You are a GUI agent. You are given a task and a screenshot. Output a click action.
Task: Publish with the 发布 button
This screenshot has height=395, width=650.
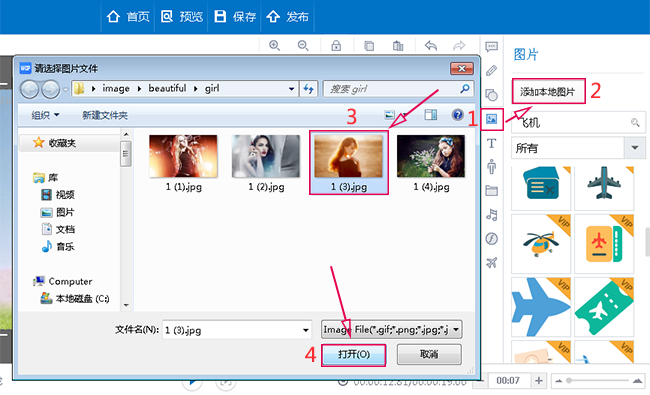click(288, 17)
